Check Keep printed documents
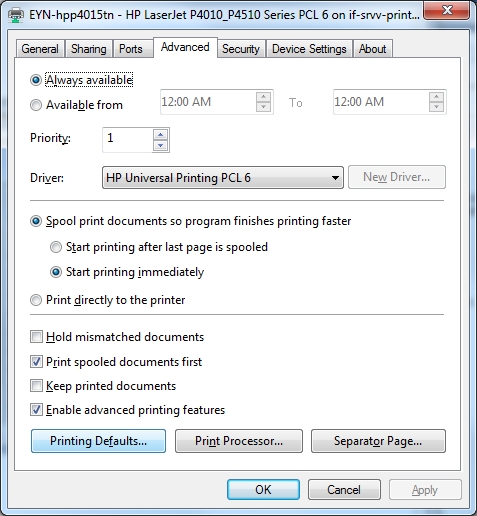477x516 pixels. pyautogui.click(x=36, y=386)
